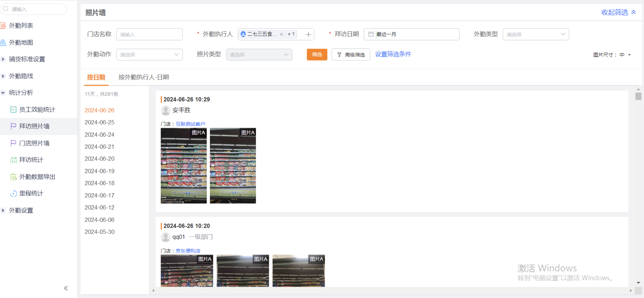Open store link 京东便利店
The height and width of the screenshot is (298, 644).
tap(188, 251)
